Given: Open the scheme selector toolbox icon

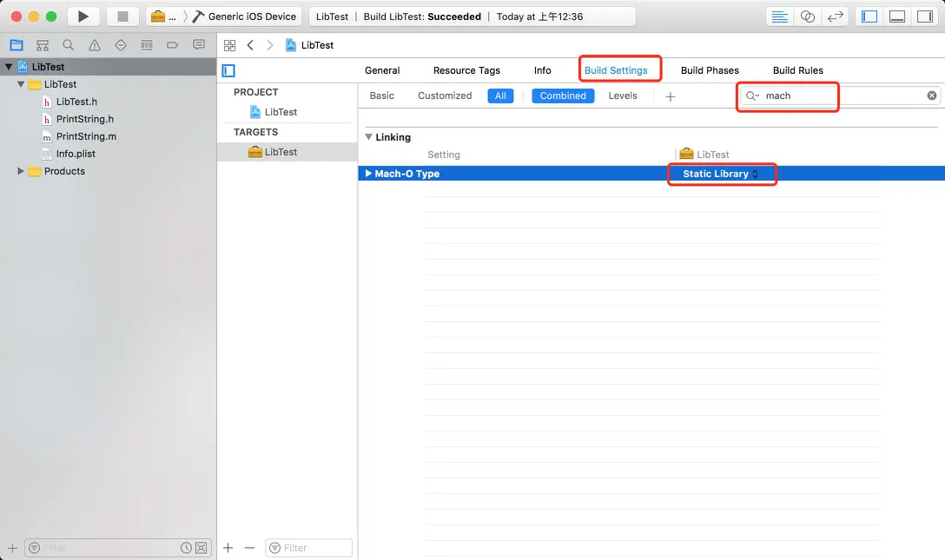Looking at the screenshot, I should coord(158,16).
